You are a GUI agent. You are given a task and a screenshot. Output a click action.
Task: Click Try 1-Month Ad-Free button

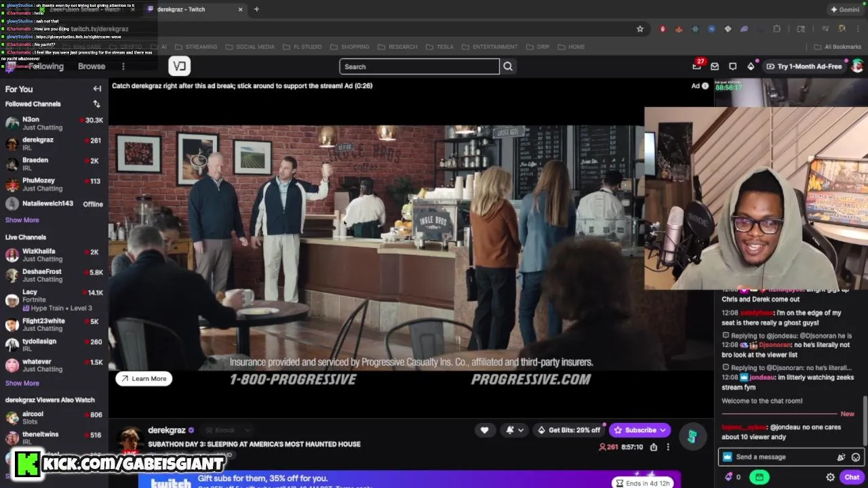click(x=804, y=66)
